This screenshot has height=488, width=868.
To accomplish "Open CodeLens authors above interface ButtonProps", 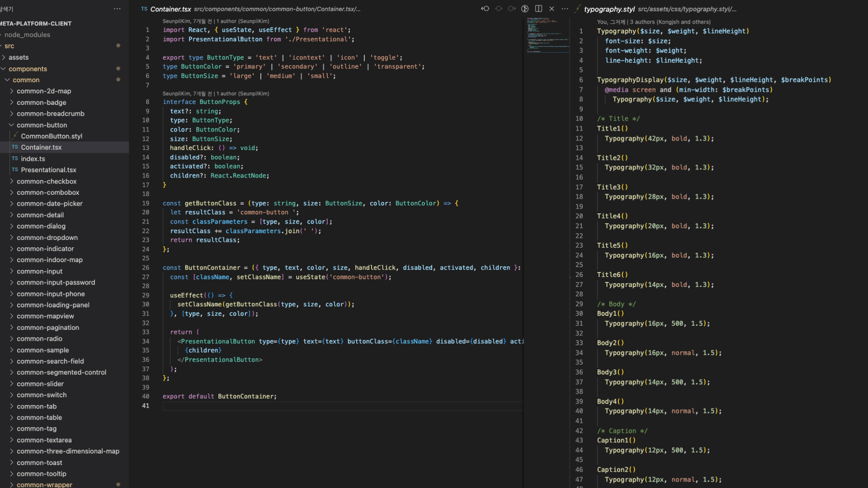I will pyautogui.click(x=216, y=94).
